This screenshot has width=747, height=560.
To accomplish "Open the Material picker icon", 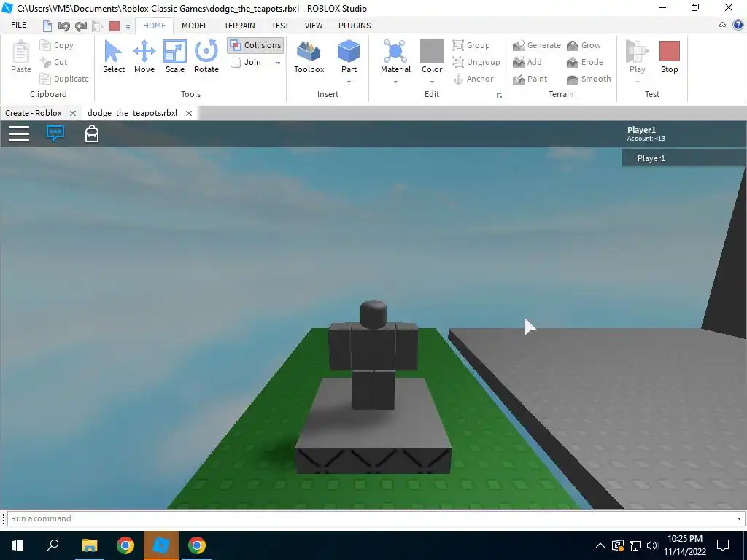I will click(x=395, y=52).
